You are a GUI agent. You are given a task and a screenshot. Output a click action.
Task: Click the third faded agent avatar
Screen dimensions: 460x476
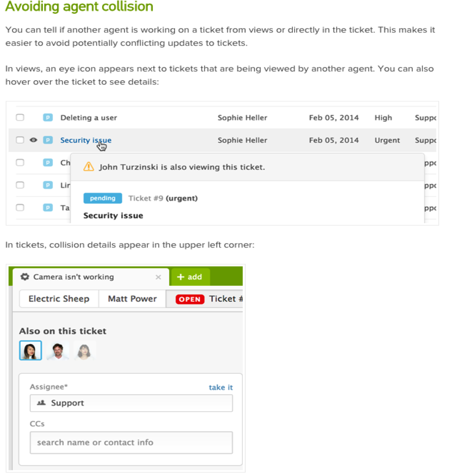coord(84,350)
